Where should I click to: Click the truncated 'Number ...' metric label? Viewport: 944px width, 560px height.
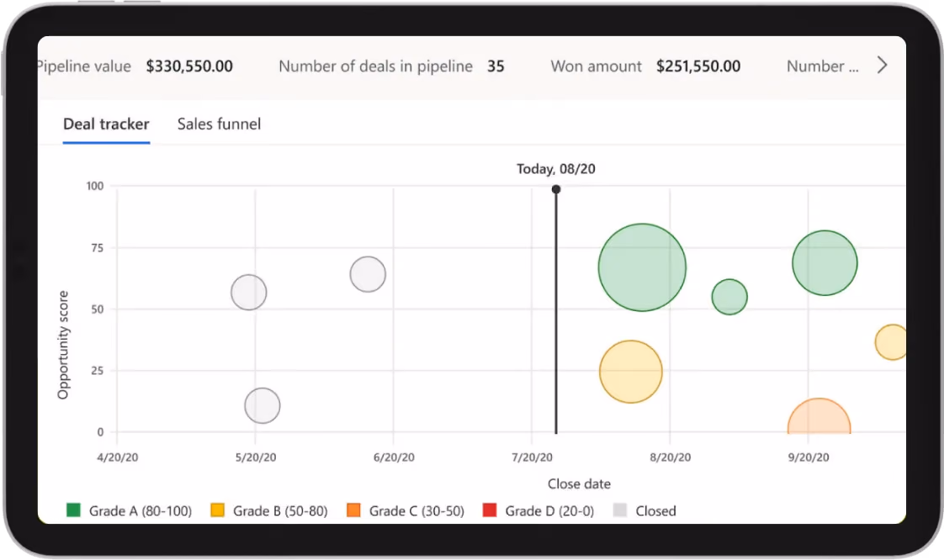[822, 66]
